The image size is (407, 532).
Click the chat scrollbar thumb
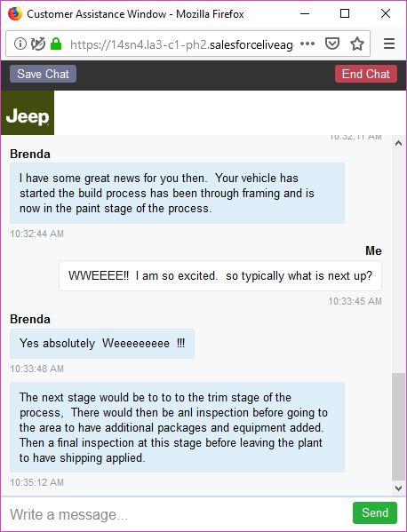[398, 426]
